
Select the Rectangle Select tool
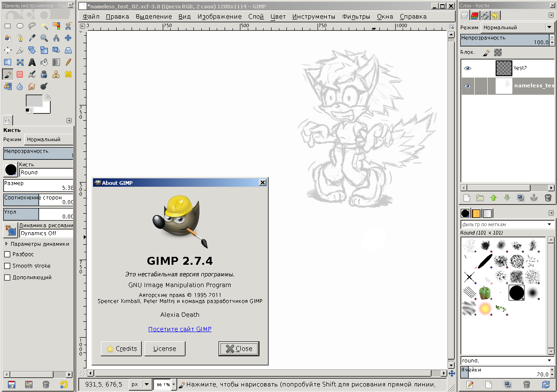8,26
